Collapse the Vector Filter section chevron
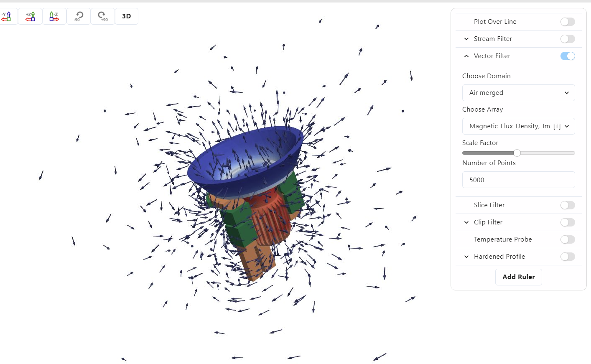Screen dimensions: 591x364 [466, 56]
